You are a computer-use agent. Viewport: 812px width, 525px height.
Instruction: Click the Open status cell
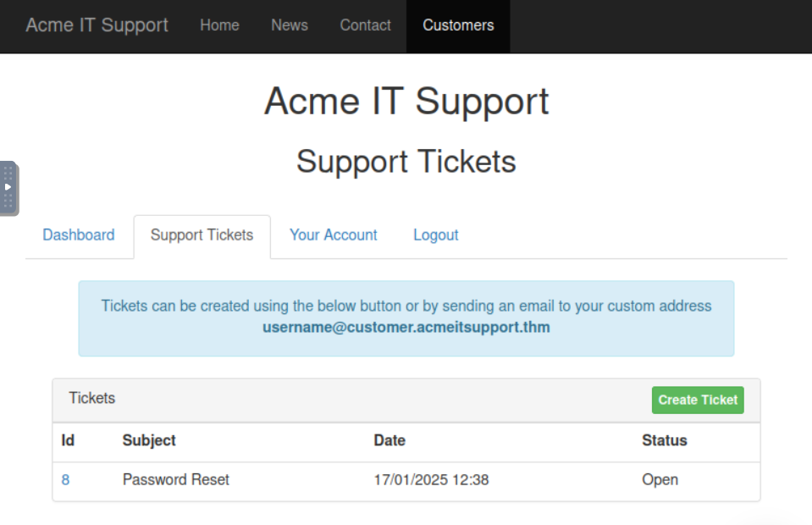point(660,480)
